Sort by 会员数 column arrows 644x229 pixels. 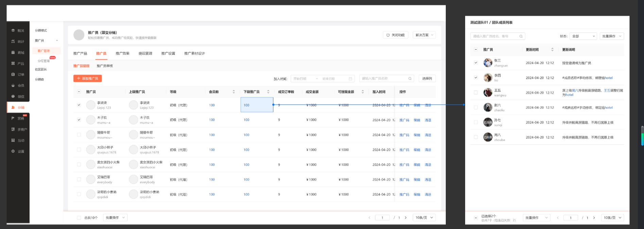coord(234,92)
